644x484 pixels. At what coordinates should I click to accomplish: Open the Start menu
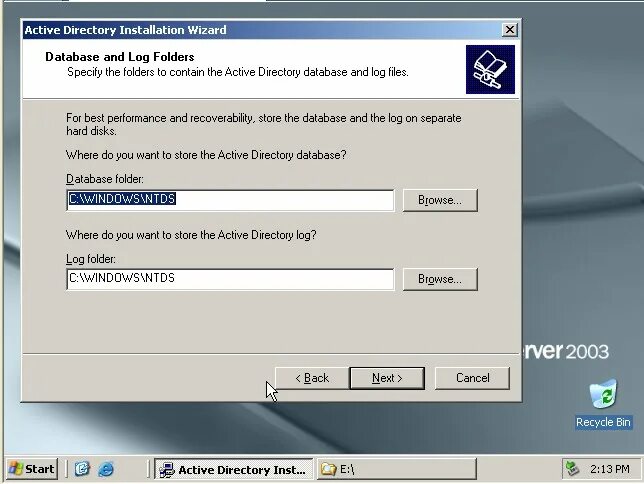pos(32,469)
